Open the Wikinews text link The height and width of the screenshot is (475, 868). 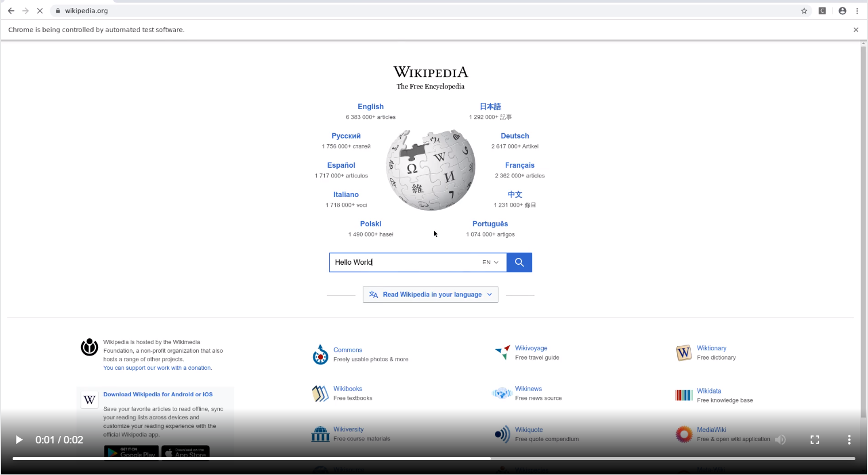pyautogui.click(x=529, y=389)
